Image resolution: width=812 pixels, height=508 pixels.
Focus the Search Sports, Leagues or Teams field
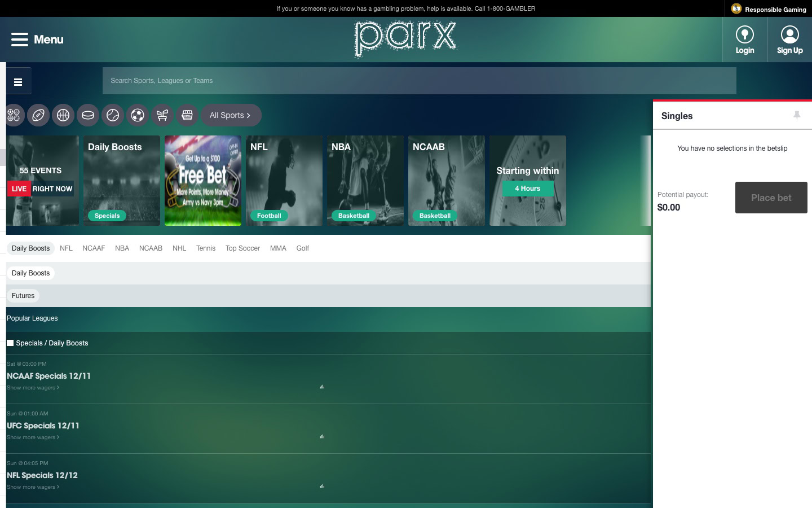pyautogui.click(x=419, y=81)
